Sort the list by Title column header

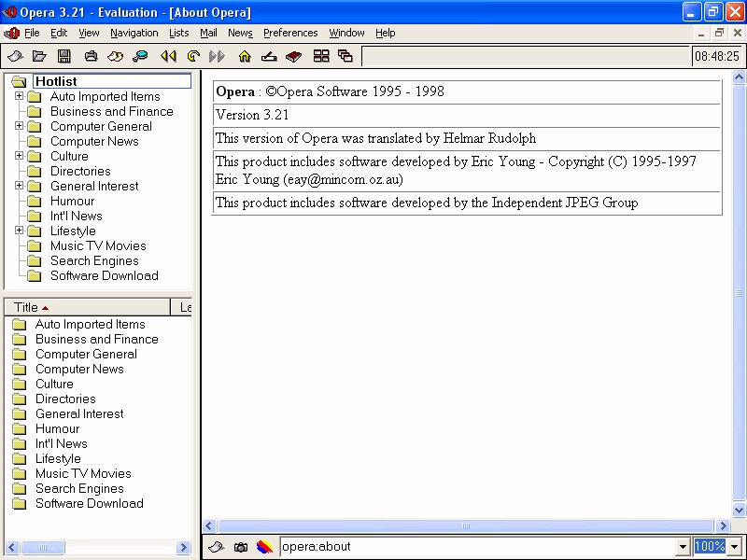point(87,308)
